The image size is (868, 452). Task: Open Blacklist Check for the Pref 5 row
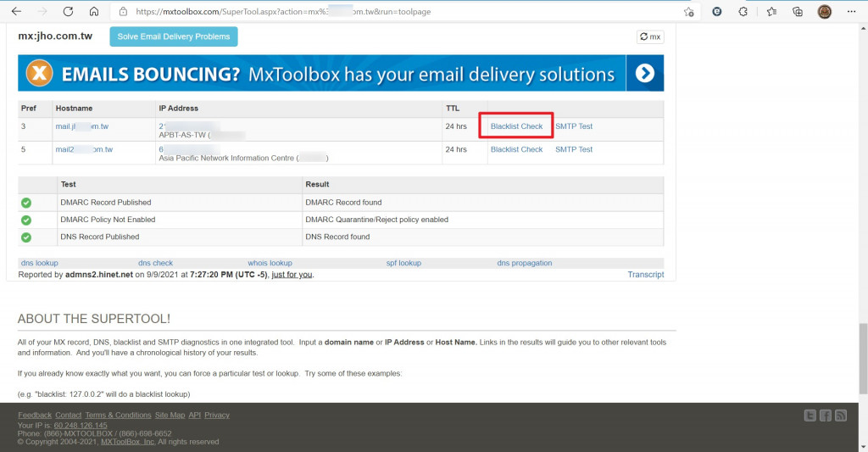coord(516,149)
